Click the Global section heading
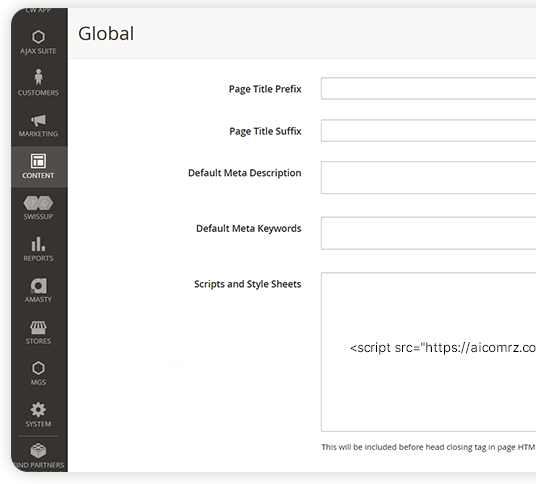536x484 pixels. point(106,33)
